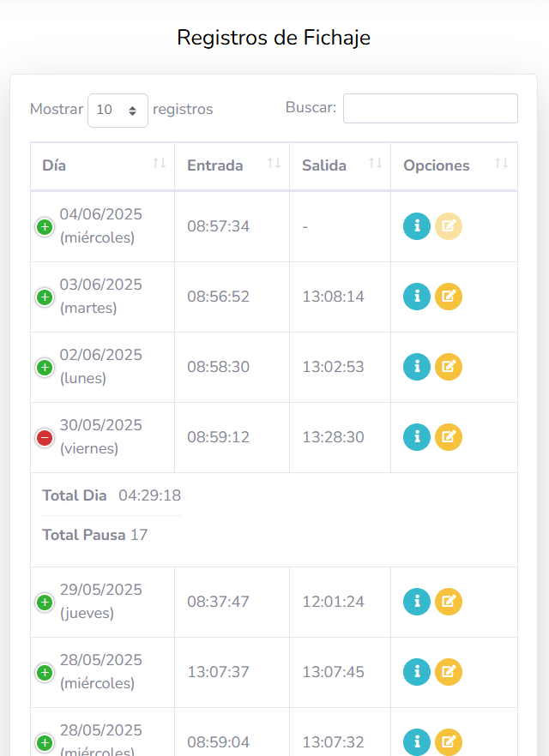Click info icon for 03/06/2025 record
The image size is (549, 756).
[x=417, y=297]
